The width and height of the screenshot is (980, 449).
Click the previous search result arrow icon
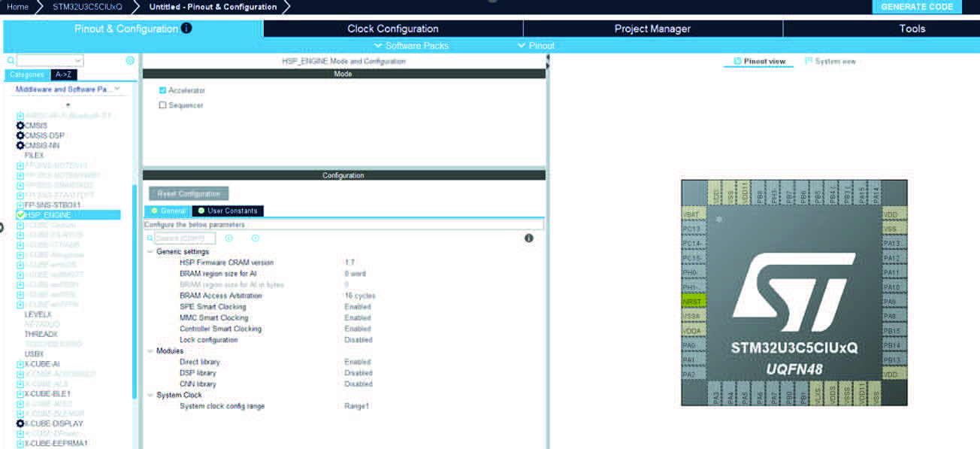coord(228,238)
